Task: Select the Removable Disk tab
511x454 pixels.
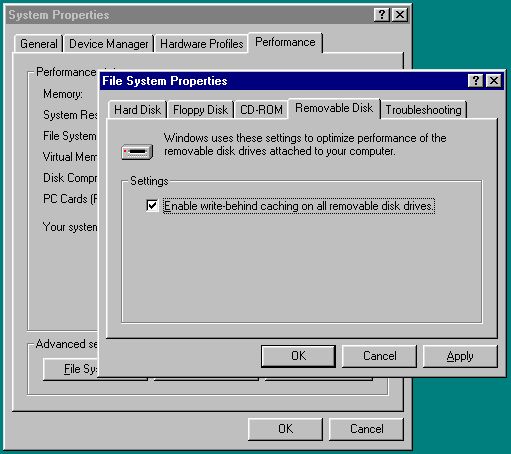Action: 334,108
